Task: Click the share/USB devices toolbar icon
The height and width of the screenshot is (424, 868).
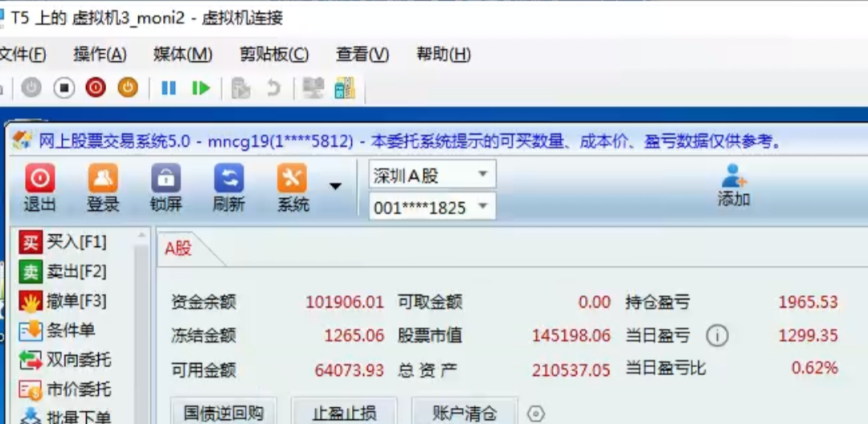Action: [345, 88]
